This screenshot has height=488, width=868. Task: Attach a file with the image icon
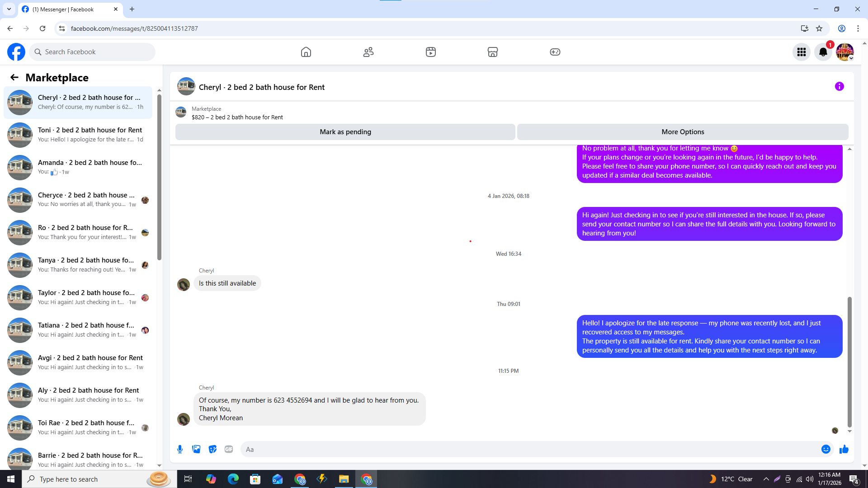pyautogui.click(x=196, y=449)
